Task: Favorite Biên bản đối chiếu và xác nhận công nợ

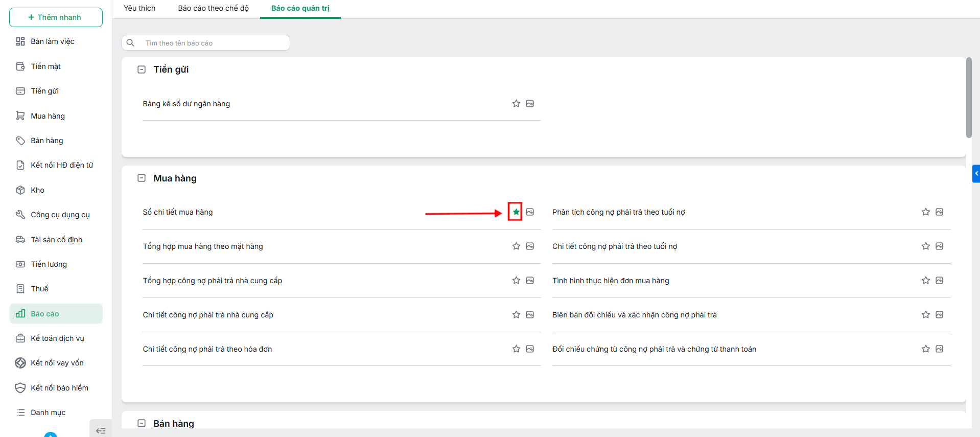Action: (x=925, y=315)
